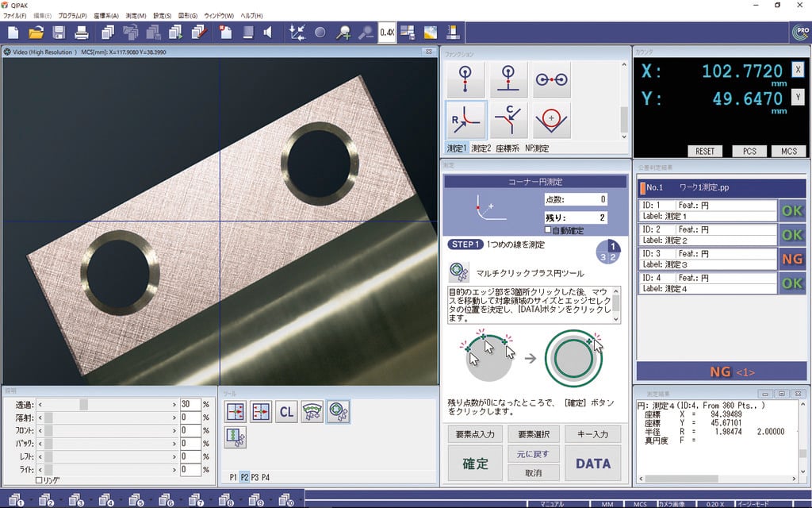Select the corner circle (R) measurement function

pos(465,120)
